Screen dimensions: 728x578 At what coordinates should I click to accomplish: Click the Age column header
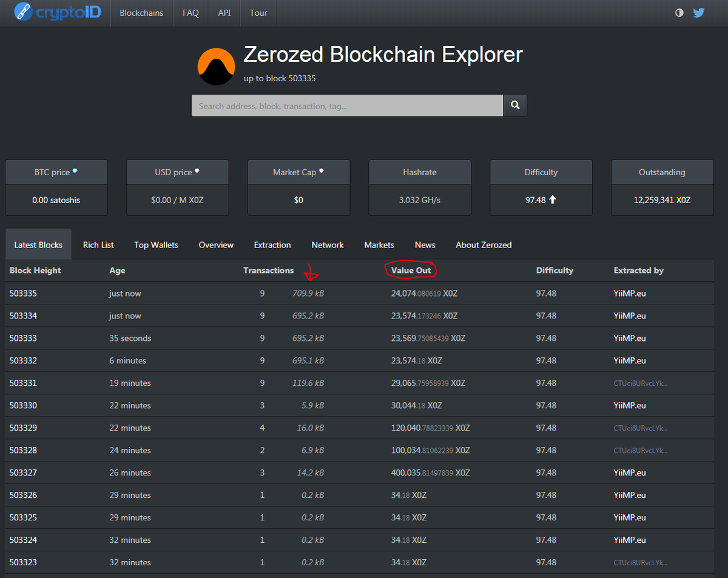coord(117,271)
